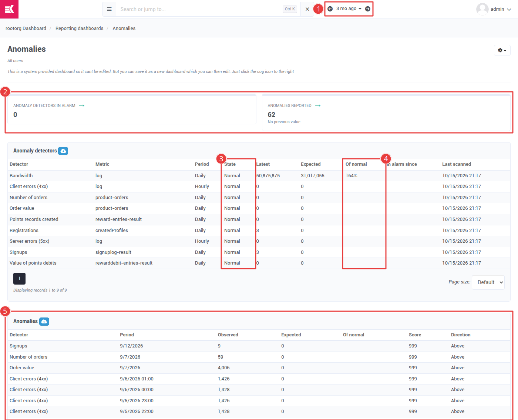Go to previous time period arrow
The height and width of the screenshot is (420, 518).
pyautogui.click(x=330, y=9)
